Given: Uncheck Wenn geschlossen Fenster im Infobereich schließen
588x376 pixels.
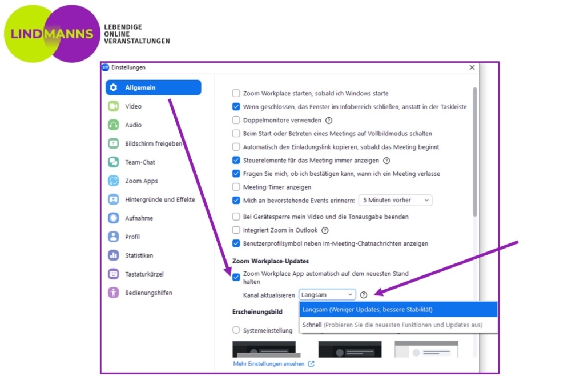Looking at the screenshot, I should coord(236,106).
